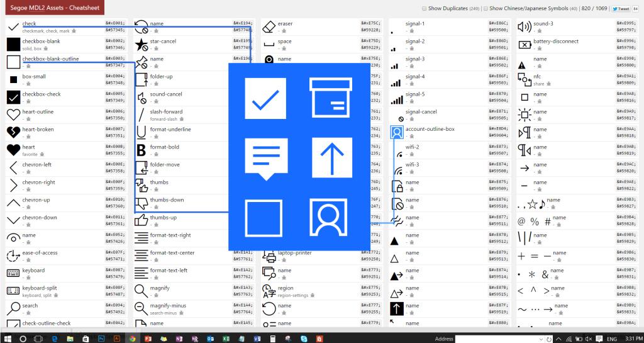Open Photoshop from the taskbar
This screenshot has height=343, width=644.
pos(101,339)
